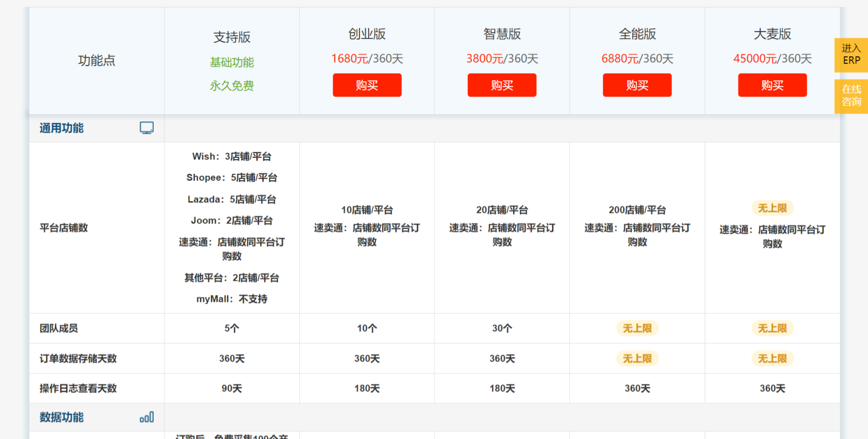
Task: Click the 平台店铺数 row label
Action: coord(64,228)
